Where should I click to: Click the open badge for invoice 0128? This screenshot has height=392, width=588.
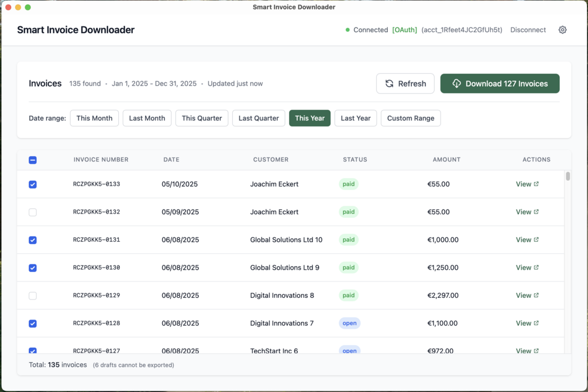pos(349,323)
